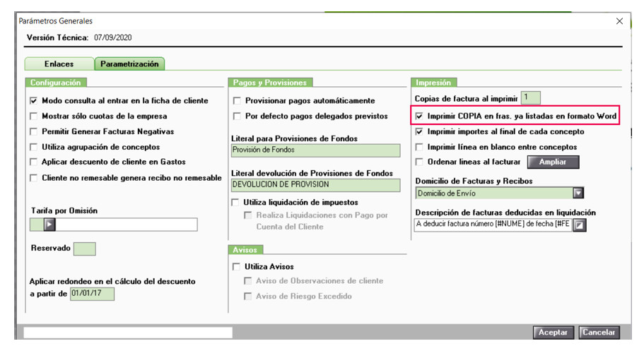Select the Parametrización tab
Image resolution: width=644 pixels, height=346 pixels.
(129, 64)
